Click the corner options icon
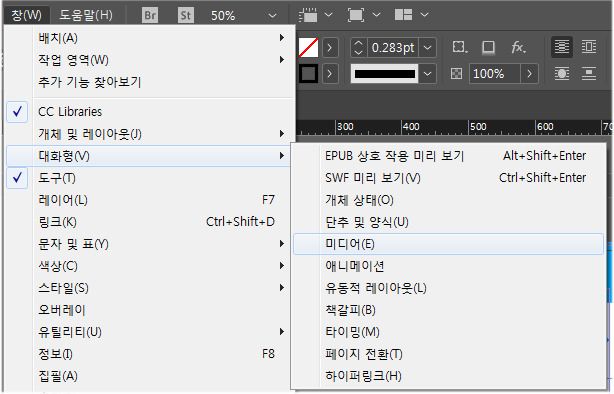This screenshot has width=614, height=394. coord(460,47)
